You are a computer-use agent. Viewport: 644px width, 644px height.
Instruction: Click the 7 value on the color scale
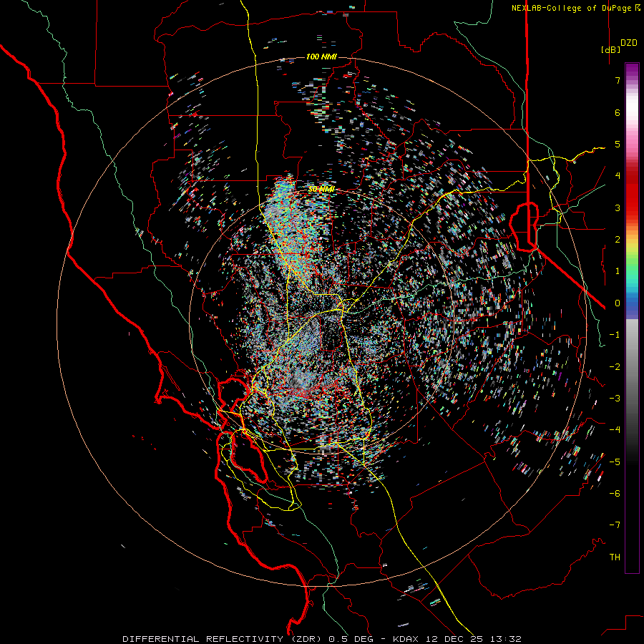(618, 80)
